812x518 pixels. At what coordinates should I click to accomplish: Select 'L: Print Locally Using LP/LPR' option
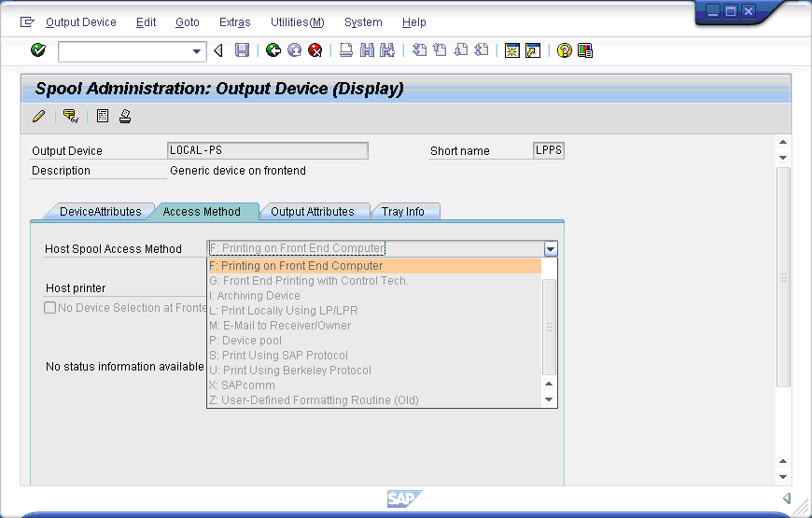click(284, 311)
